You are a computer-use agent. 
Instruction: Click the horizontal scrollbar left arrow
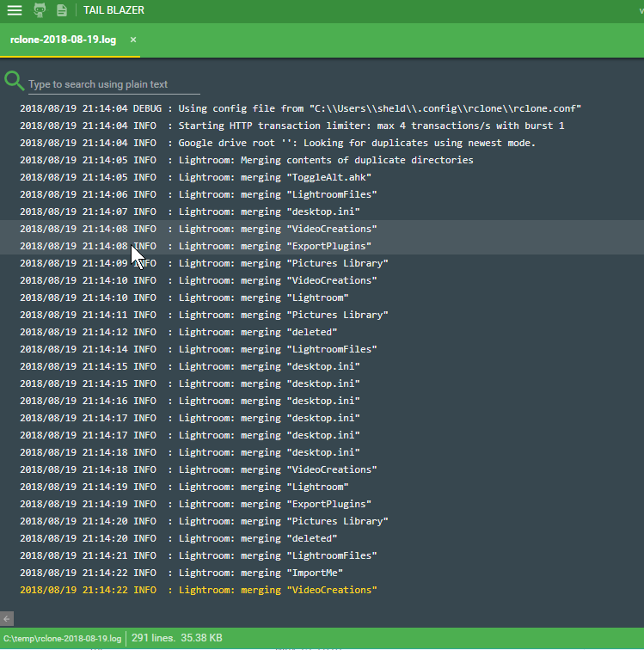point(7,618)
